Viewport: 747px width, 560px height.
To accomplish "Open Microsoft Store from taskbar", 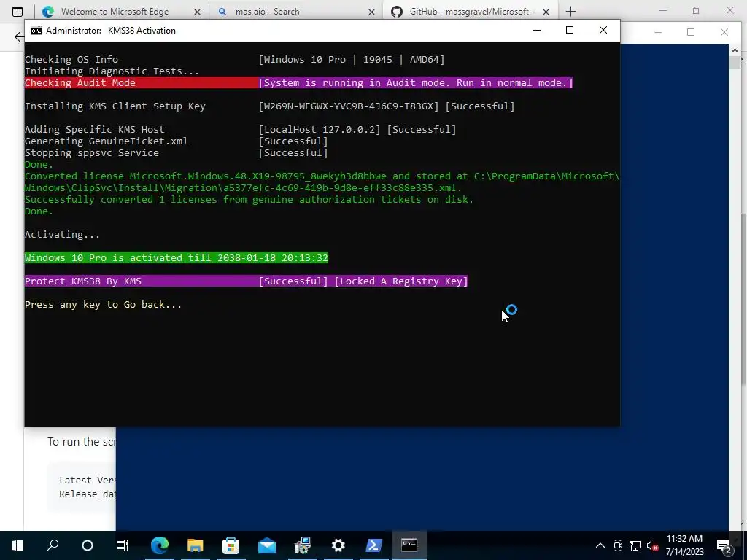I will 231,545.
